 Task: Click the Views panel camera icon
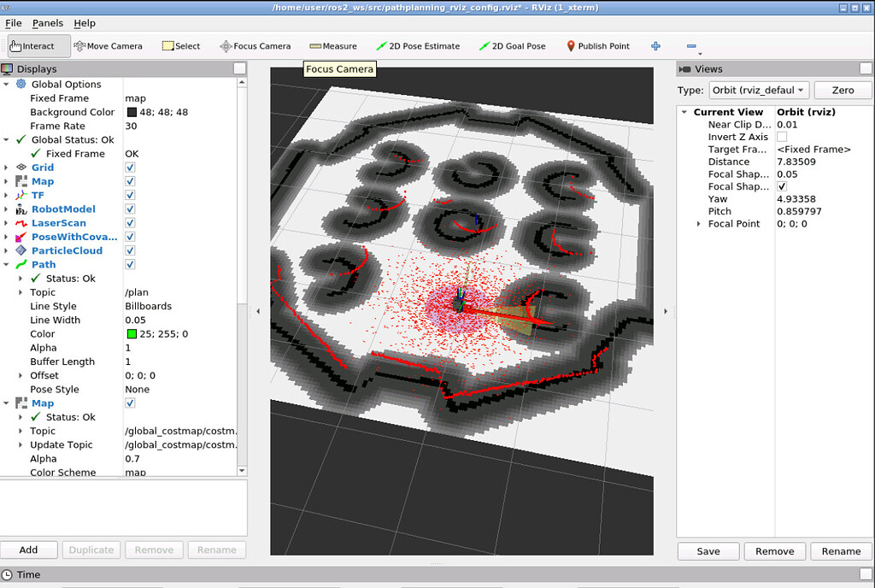click(684, 69)
